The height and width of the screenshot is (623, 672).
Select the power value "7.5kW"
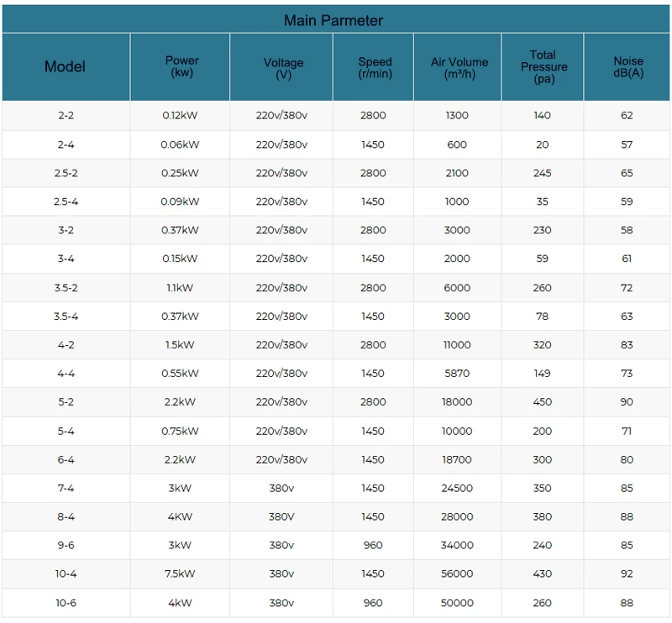pos(180,573)
